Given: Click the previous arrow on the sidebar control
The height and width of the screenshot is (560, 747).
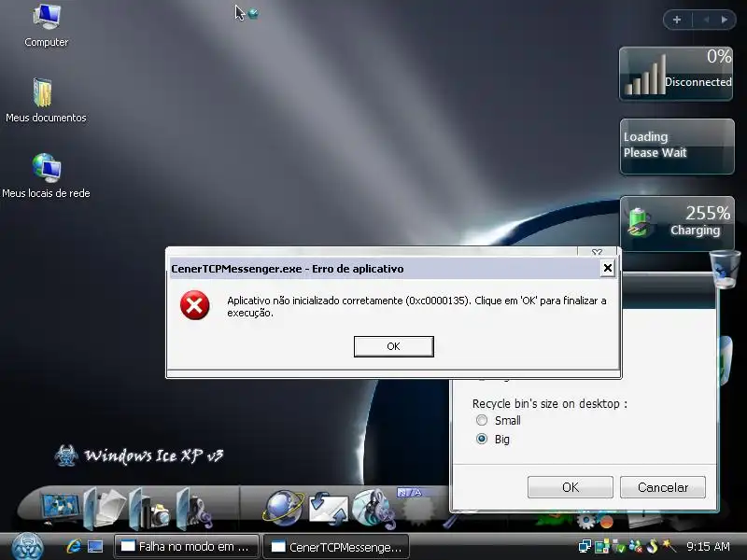Looking at the screenshot, I should (x=706, y=20).
